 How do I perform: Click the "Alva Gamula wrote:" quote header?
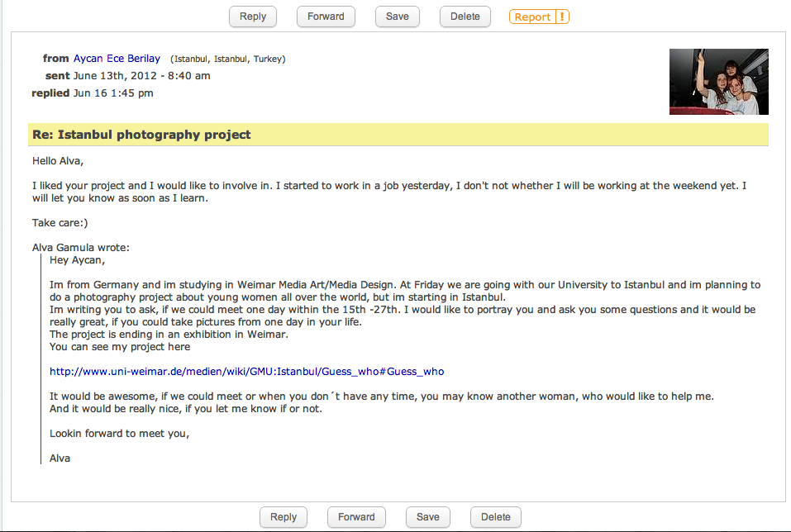tap(80, 247)
